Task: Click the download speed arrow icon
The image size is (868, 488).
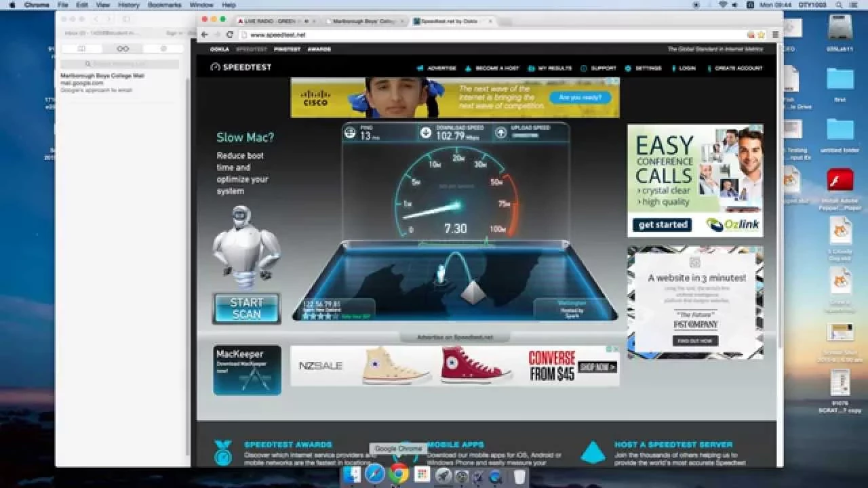Action: [x=426, y=133]
